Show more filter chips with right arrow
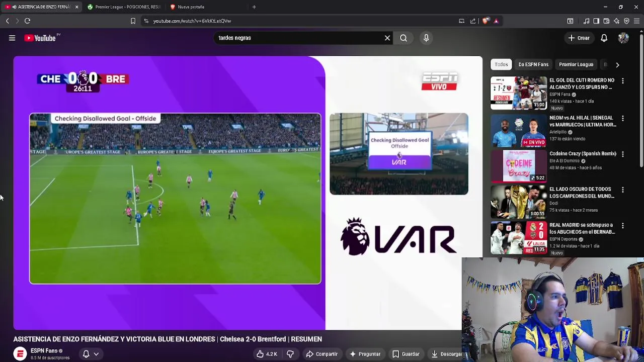644x362 pixels. coord(617,64)
